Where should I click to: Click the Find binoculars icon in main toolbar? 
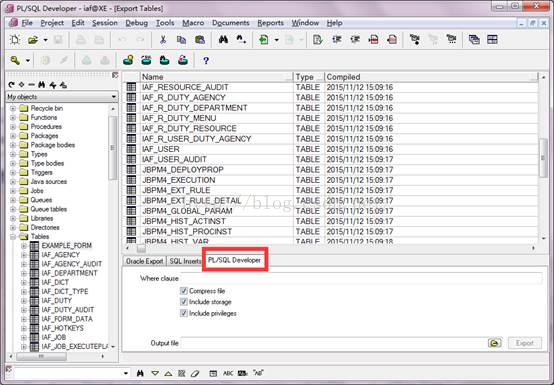pyautogui.click(x=223, y=40)
